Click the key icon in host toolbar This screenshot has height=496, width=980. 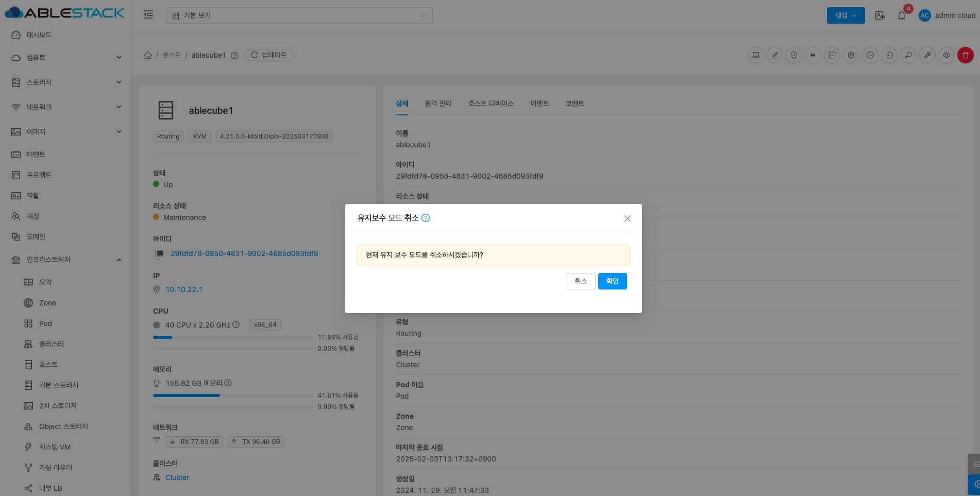(x=908, y=55)
